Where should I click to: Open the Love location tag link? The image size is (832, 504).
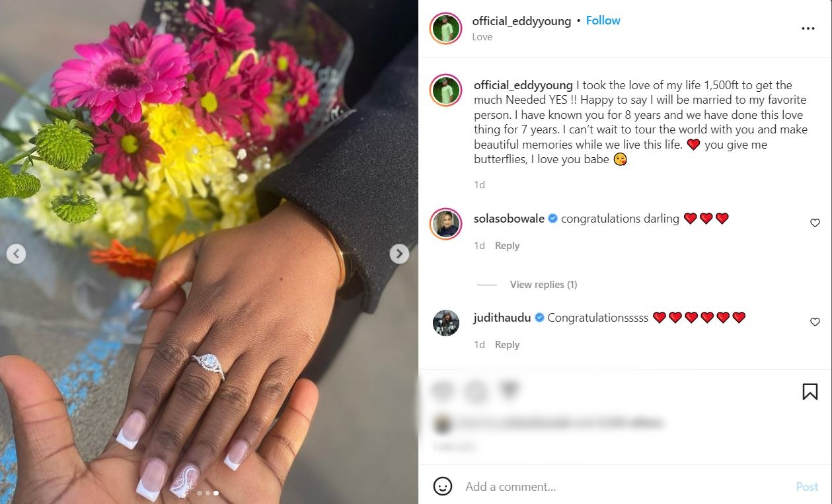coord(482,37)
